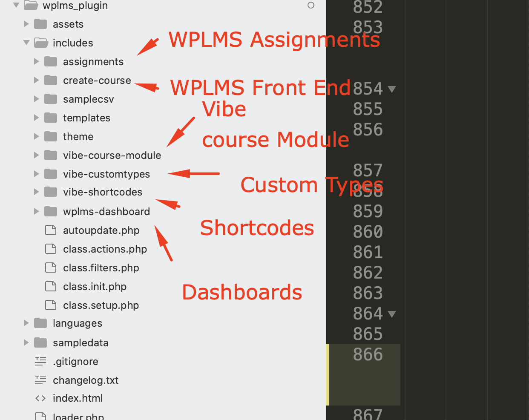Click the wplms-dashboard folder icon
529x420 pixels.
click(x=51, y=211)
